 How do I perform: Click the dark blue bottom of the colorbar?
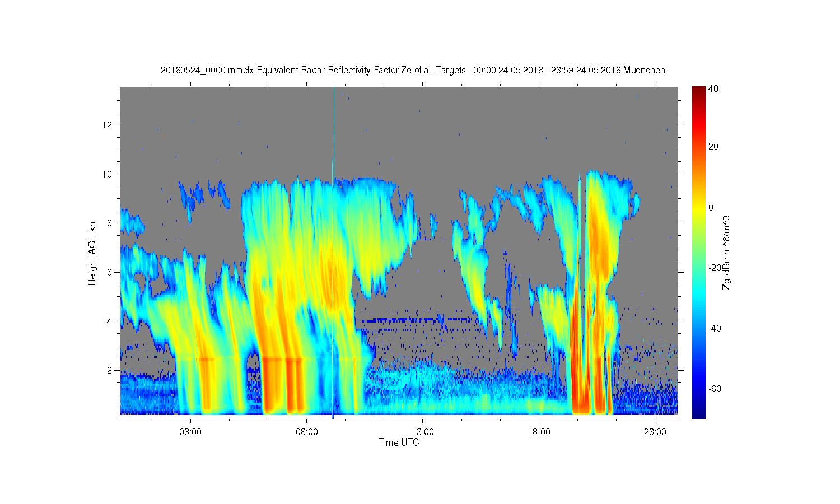tap(698, 413)
